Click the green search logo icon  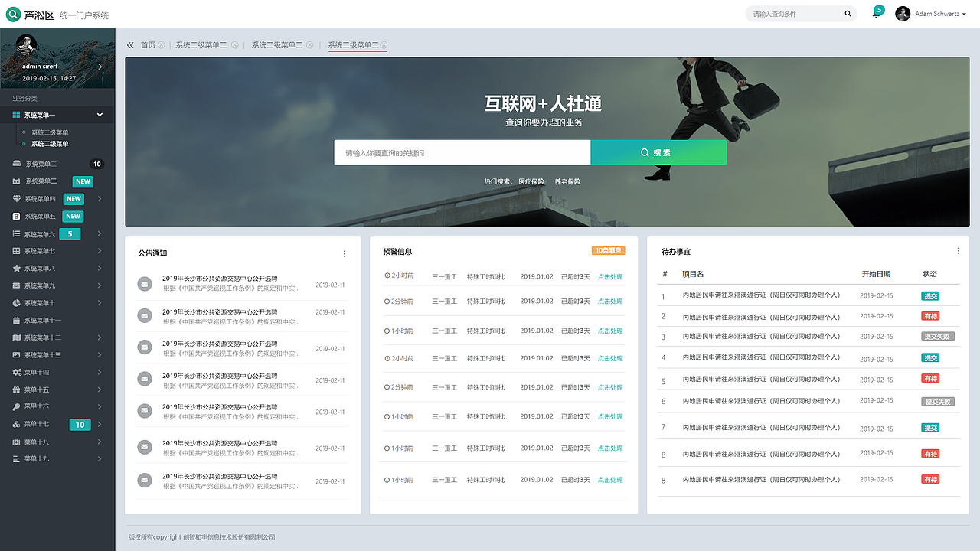tap(14, 14)
